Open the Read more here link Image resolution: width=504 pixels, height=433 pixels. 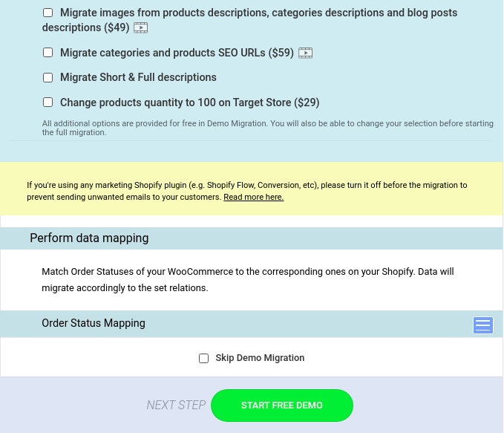[253, 198]
